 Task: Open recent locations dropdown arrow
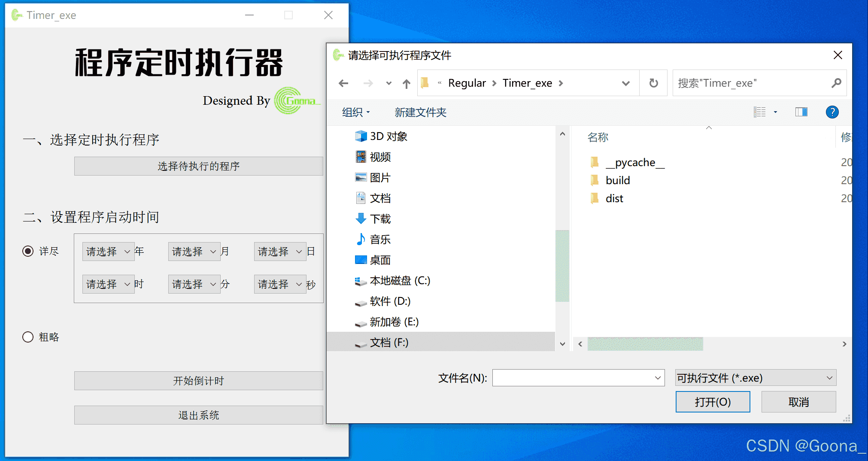pyautogui.click(x=388, y=83)
